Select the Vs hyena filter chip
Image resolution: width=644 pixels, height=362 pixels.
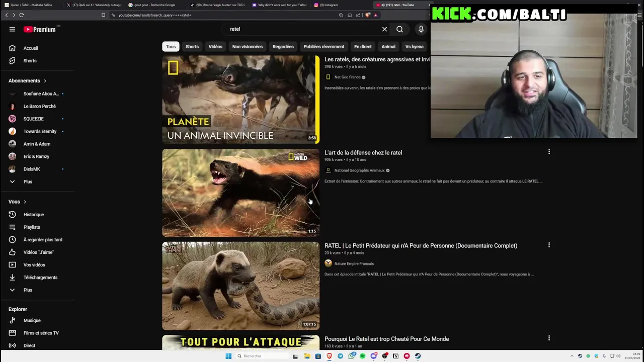click(x=415, y=47)
